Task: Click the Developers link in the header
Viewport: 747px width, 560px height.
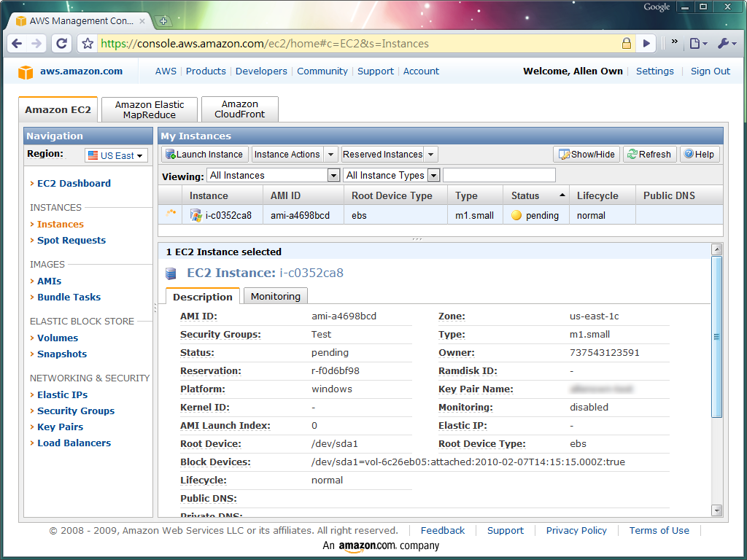Action: tap(262, 71)
